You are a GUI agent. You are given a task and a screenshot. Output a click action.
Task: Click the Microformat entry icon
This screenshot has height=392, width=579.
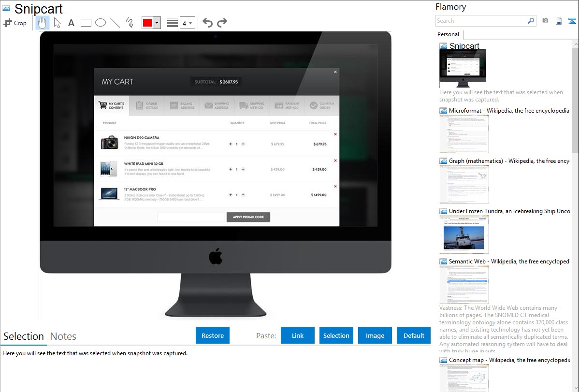[x=443, y=111]
